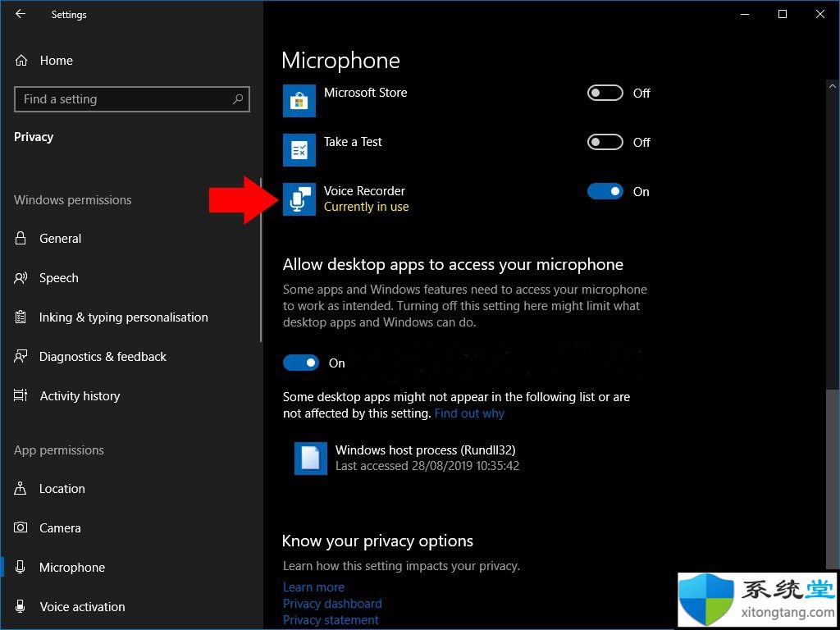Click the location pin icon beside Location
The width and height of the screenshot is (840, 630).
tap(21, 489)
